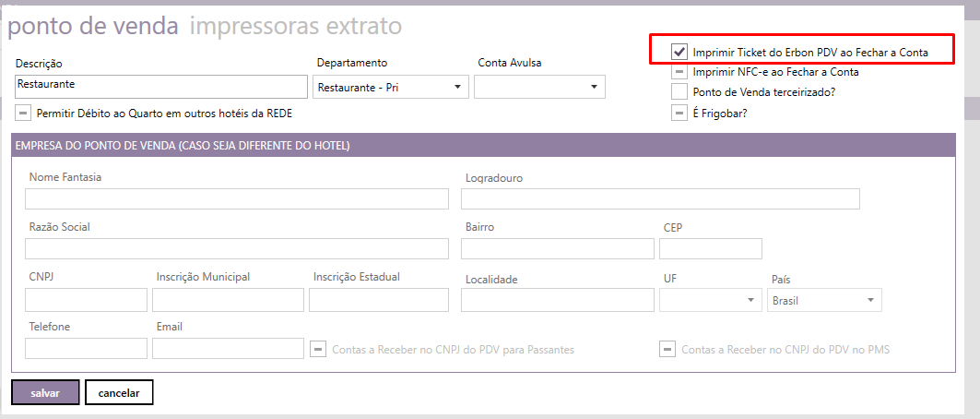
Task: Click the Descrição field containing Restaurante
Action: [161, 86]
